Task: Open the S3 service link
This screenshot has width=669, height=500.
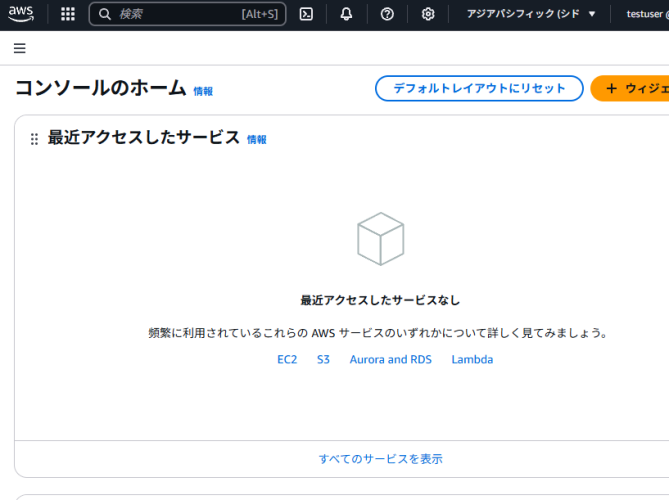Action: (x=323, y=359)
